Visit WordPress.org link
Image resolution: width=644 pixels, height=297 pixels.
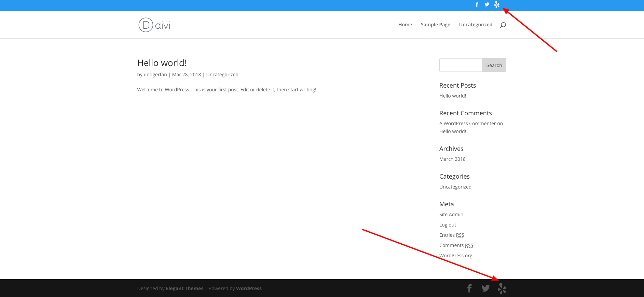(x=456, y=256)
